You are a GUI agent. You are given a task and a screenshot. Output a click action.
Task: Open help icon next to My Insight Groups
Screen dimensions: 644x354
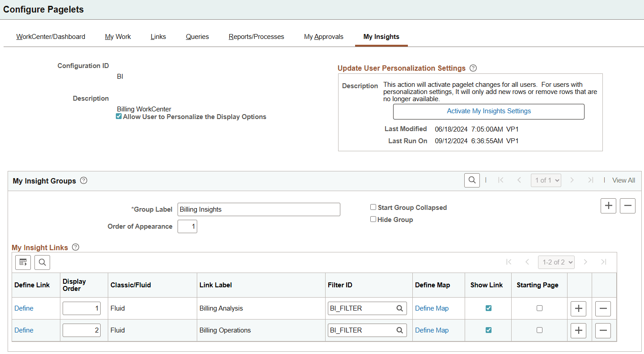84,180
